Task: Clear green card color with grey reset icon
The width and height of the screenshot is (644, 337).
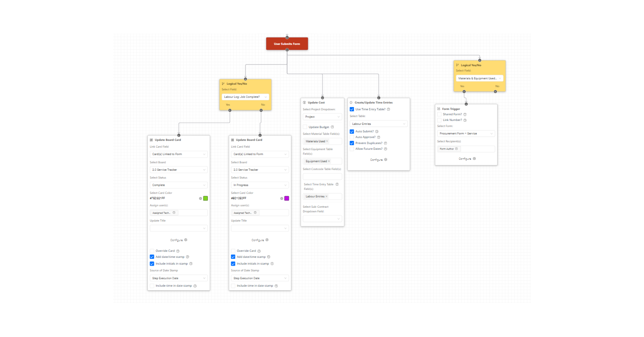Action: click(200, 198)
